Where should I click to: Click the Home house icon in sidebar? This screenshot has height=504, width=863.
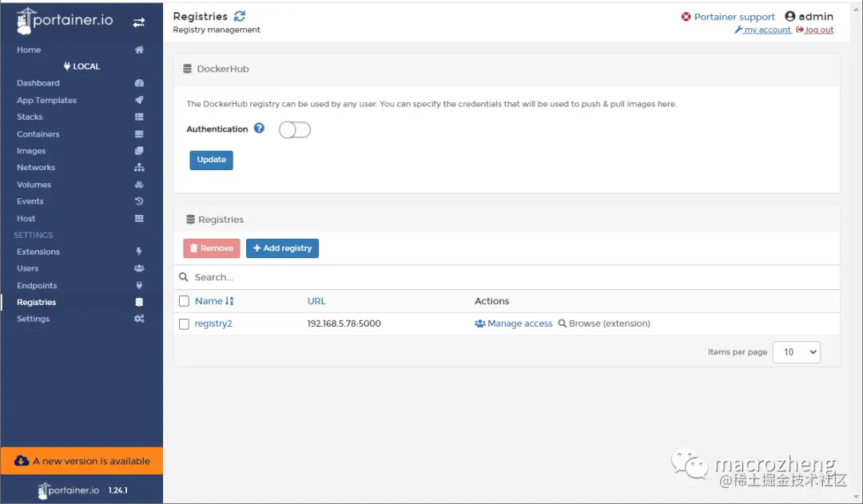(139, 50)
